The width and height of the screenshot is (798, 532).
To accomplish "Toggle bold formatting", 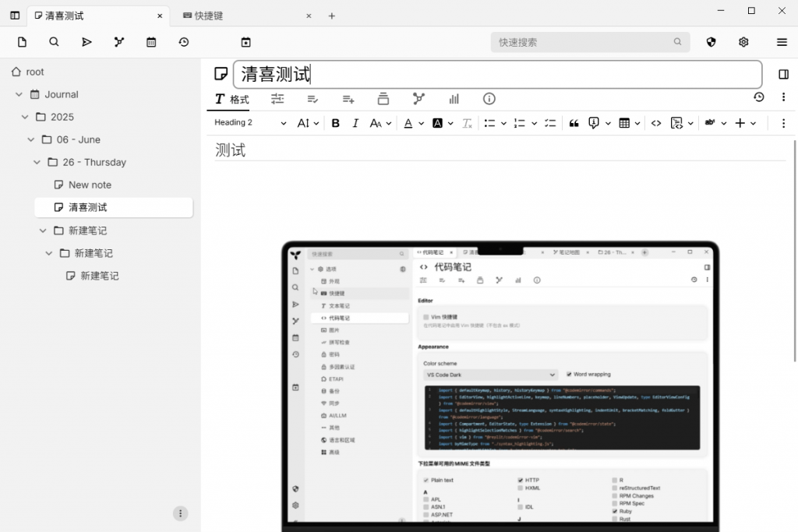I will pos(336,123).
